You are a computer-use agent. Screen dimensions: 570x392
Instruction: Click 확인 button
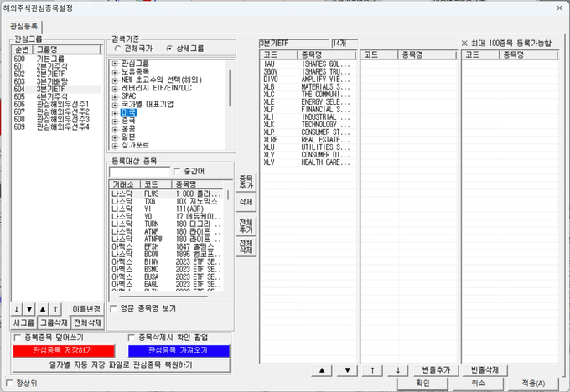pyautogui.click(x=422, y=384)
